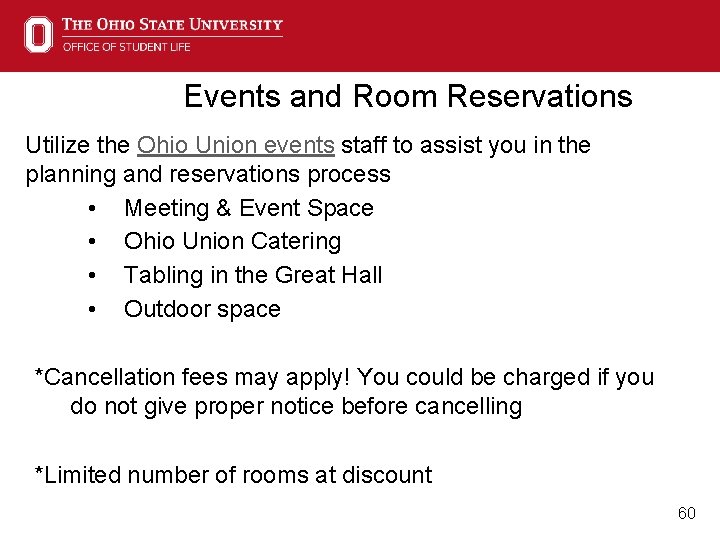Click the words Utilize the before the link
Image resolution: width=720 pixels, height=540 pixels.
click(78, 145)
